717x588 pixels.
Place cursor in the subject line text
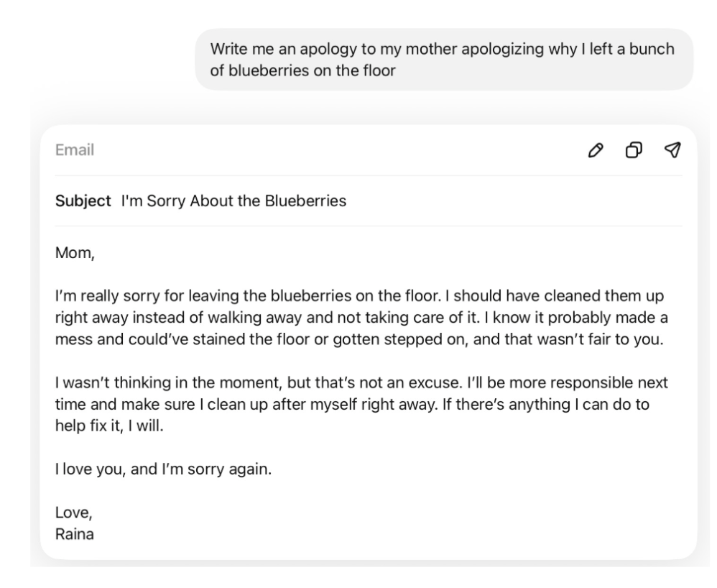[x=233, y=201]
